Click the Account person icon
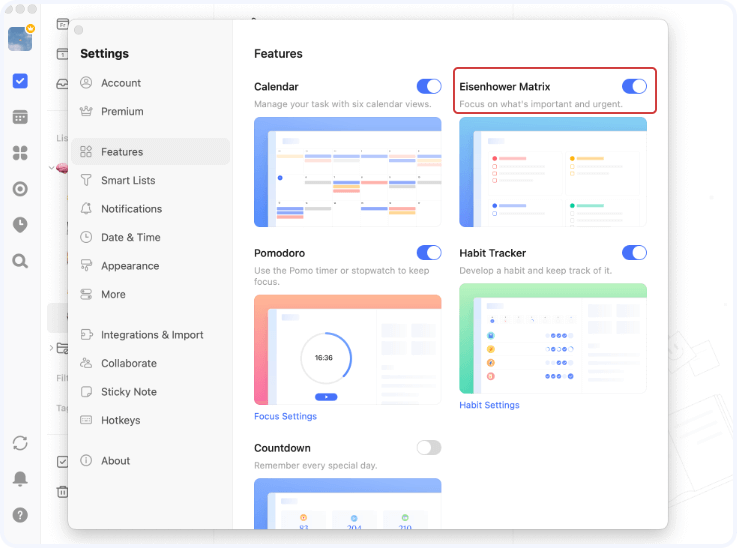737x548 pixels. 86,83
